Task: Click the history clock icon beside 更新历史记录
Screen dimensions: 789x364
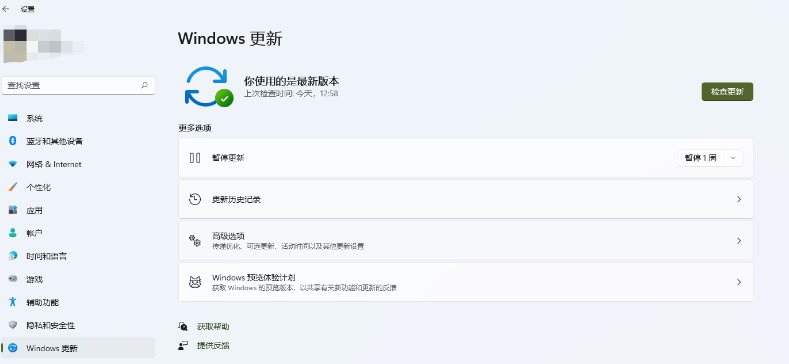Action: [x=195, y=199]
